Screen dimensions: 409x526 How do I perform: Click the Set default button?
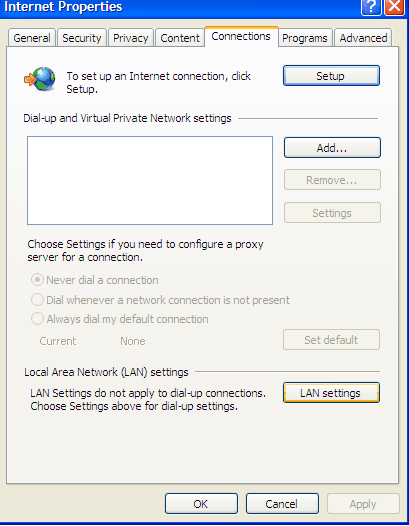(x=331, y=340)
